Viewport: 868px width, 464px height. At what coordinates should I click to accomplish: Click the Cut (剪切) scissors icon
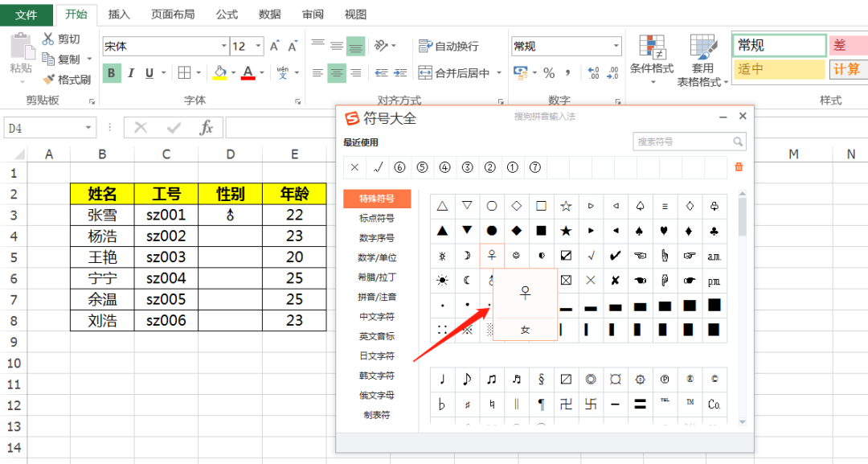[x=48, y=39]
